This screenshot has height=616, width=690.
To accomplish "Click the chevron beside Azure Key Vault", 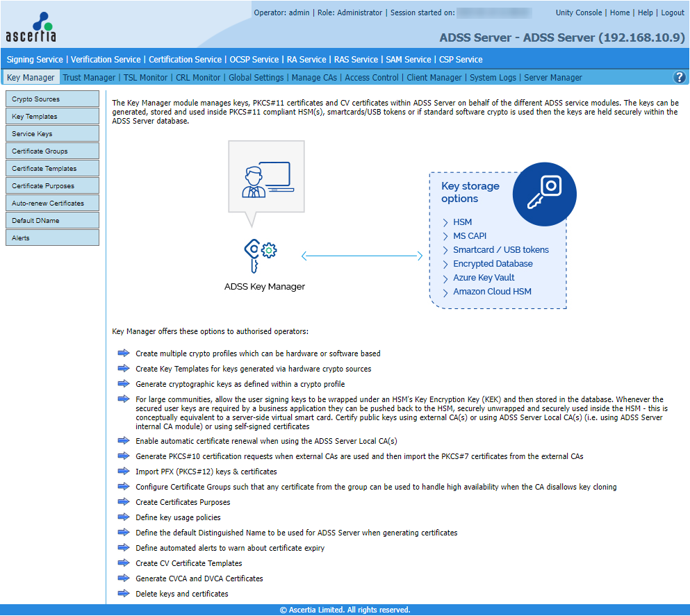I will 445,278.
